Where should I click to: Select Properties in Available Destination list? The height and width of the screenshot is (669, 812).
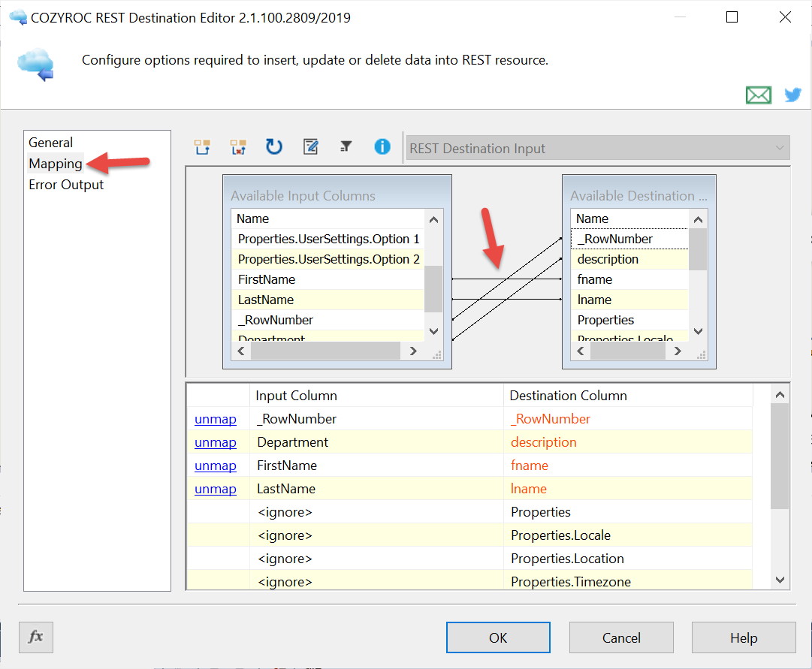629,320
